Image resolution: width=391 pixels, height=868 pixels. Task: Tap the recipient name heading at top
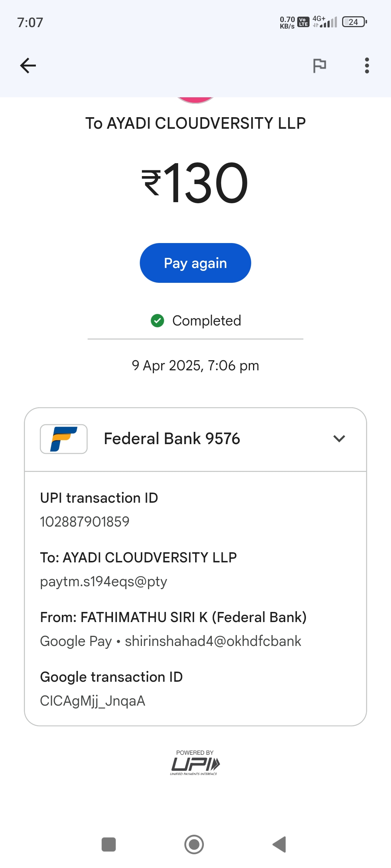tap(195, 123)
